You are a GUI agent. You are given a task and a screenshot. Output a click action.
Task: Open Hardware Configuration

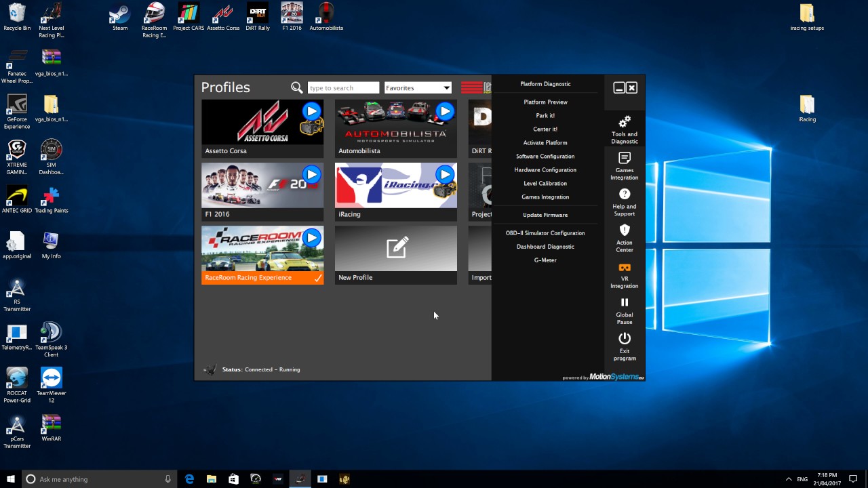pos(545,169)
